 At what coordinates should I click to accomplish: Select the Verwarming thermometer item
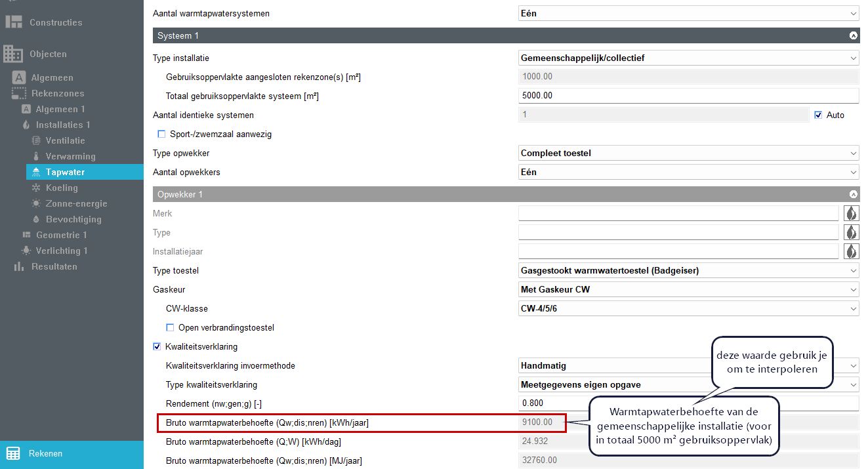(x=70, y=156)
